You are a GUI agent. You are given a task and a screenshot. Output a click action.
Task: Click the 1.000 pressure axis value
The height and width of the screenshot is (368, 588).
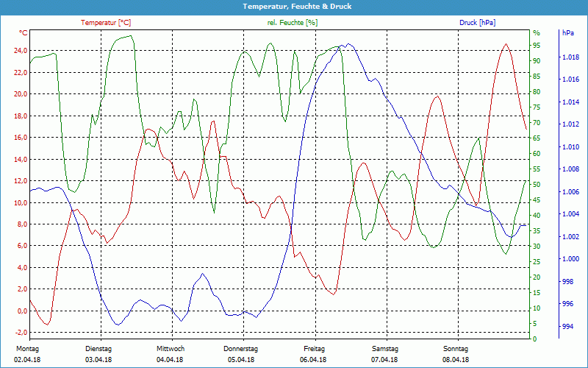pos(570,259)
